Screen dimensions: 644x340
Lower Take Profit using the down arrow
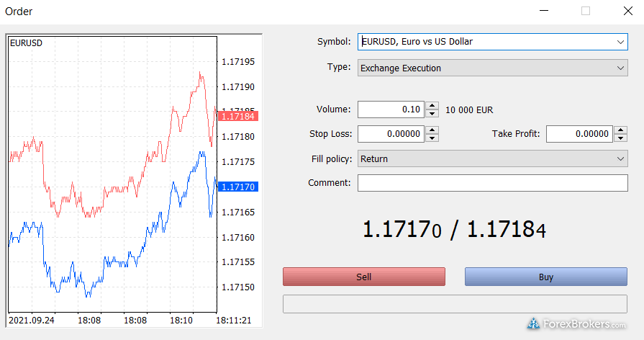point(620,138)
